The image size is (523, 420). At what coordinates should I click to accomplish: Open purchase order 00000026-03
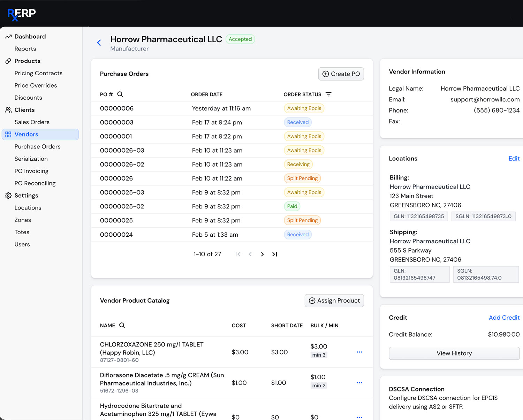tap(122, 151)
